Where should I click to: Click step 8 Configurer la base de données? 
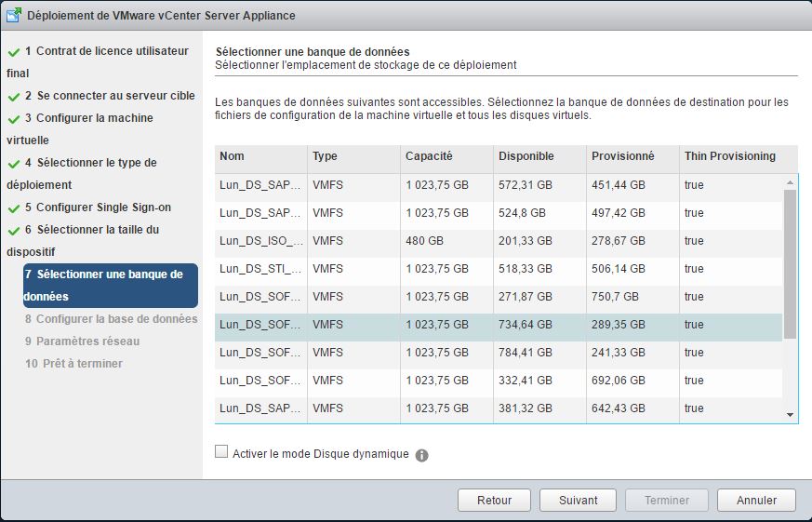[x=111, y=319]
